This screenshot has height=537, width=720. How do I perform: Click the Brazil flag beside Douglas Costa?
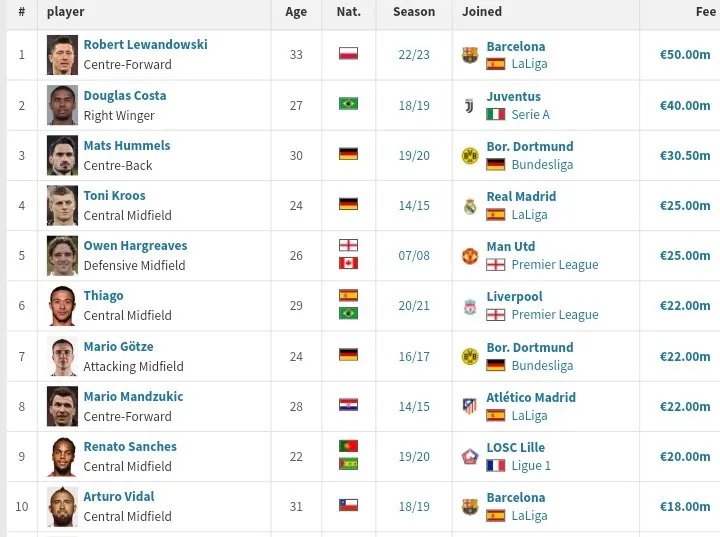coord(348,104)
